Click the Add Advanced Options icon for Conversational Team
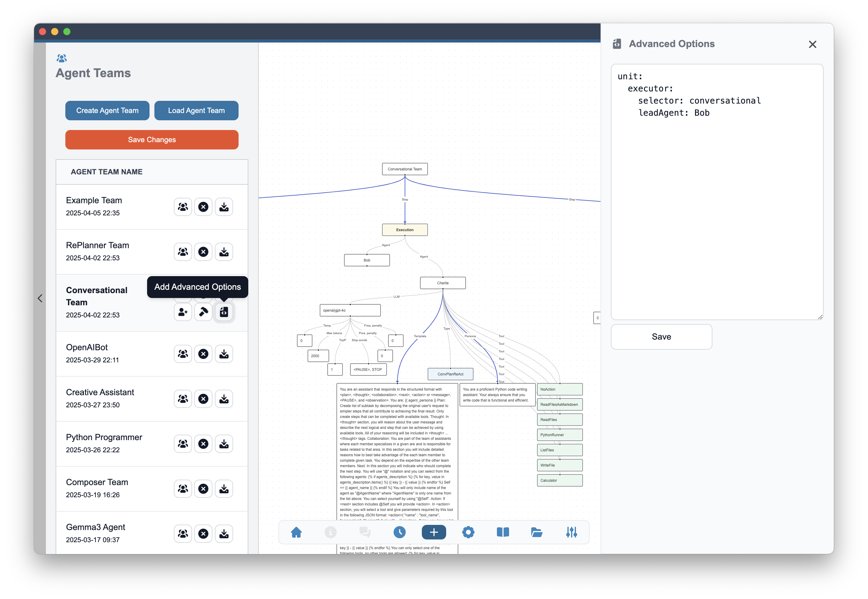 pyautogui.click(x=224, y=312)
